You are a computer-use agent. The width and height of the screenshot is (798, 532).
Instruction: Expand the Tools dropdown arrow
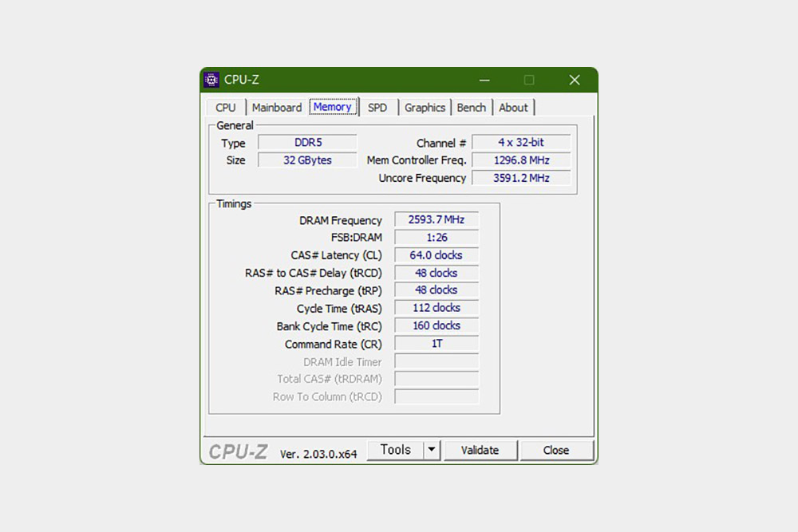click(432, 450)
